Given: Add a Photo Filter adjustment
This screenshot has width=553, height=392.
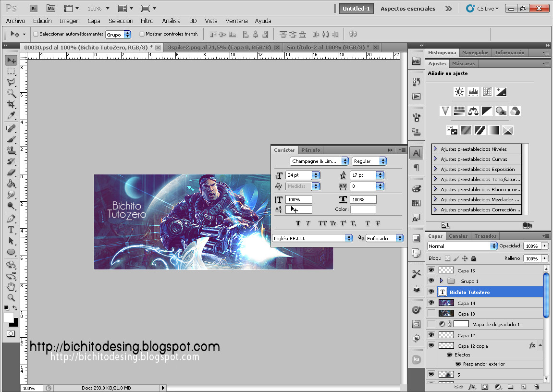Looking at the screenshot, I should 501,111.
